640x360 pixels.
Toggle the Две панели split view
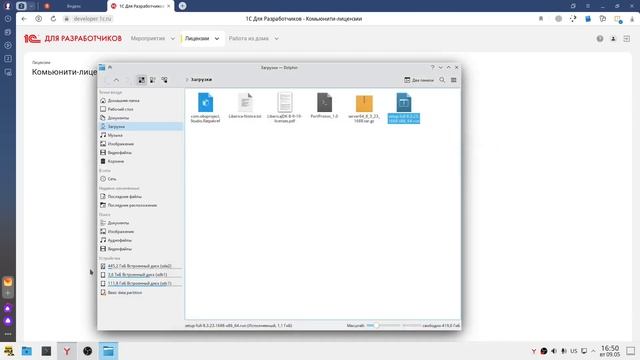point(419,80)
